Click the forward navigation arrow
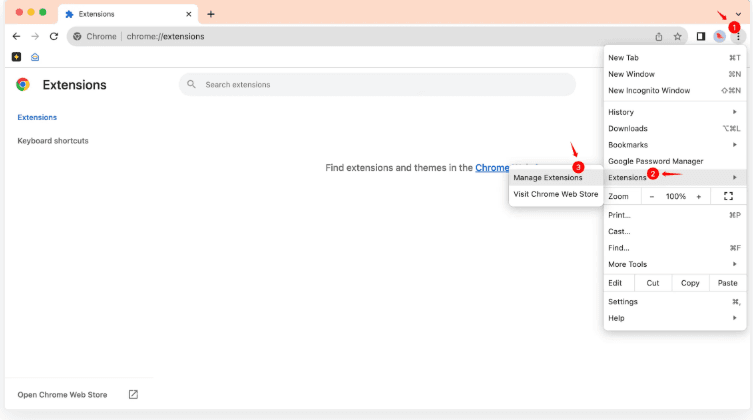 point(35,36)
